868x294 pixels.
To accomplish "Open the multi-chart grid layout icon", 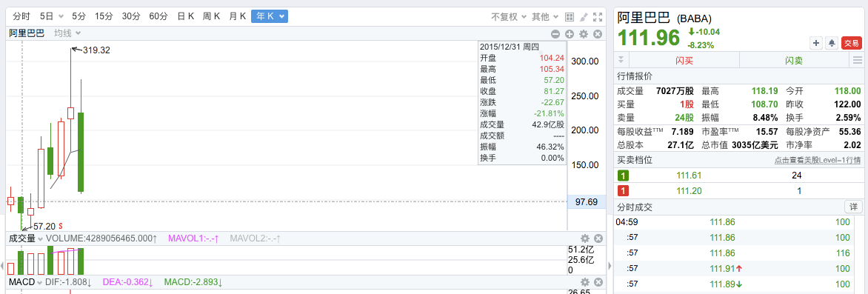I will (x=569, y=16).
